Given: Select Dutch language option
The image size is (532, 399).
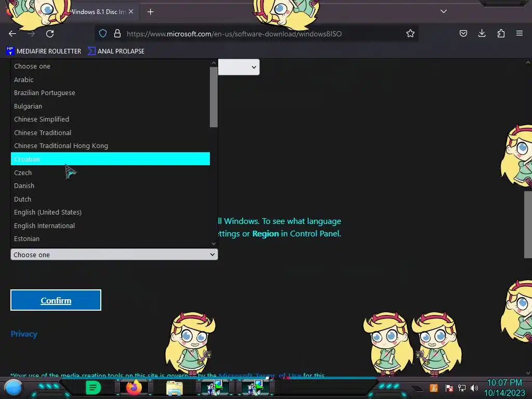Looking at the screenshot, I should [x=110, y=199].
